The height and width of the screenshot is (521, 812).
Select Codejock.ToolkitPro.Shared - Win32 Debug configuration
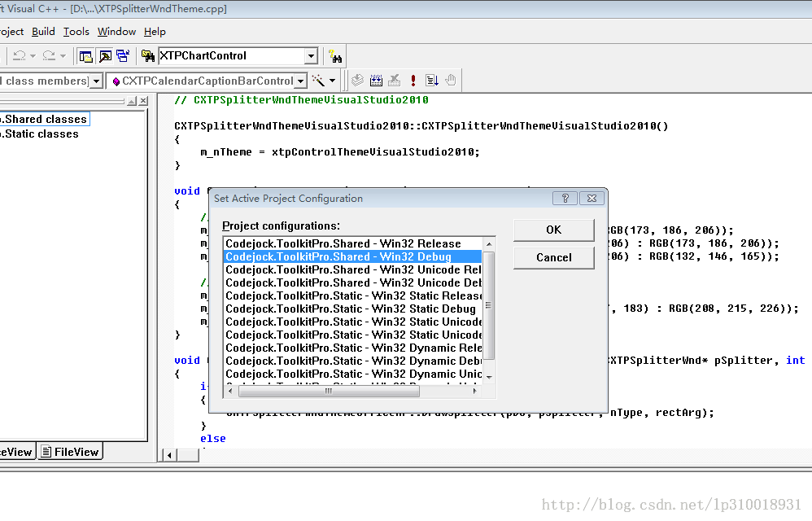(x=353, y=257)
